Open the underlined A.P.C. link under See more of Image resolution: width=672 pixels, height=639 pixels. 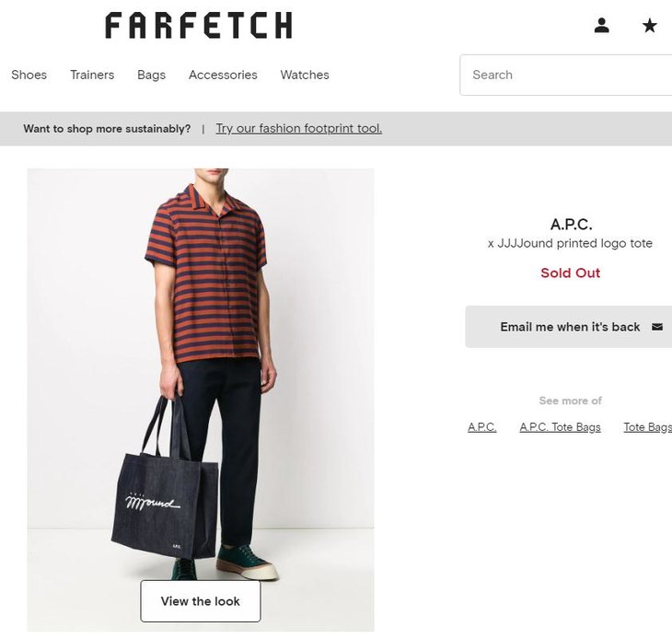pos(481,427)
